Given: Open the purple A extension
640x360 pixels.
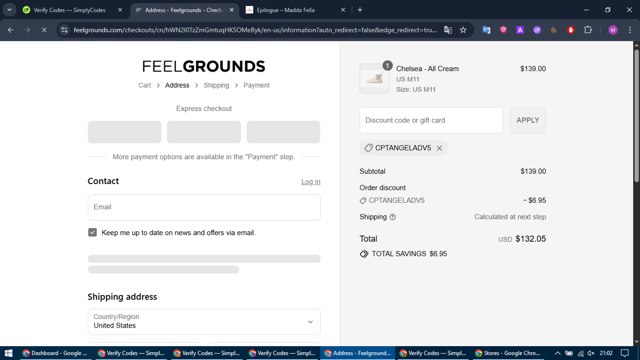Looking at the screenshot, I should coord(520,30).
